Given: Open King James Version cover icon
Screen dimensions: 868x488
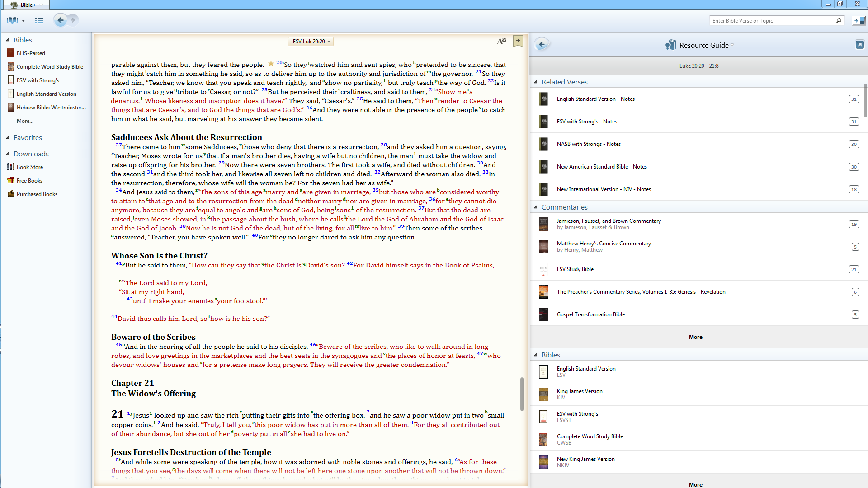Looking at the screenshot, I should pos(543,394).
